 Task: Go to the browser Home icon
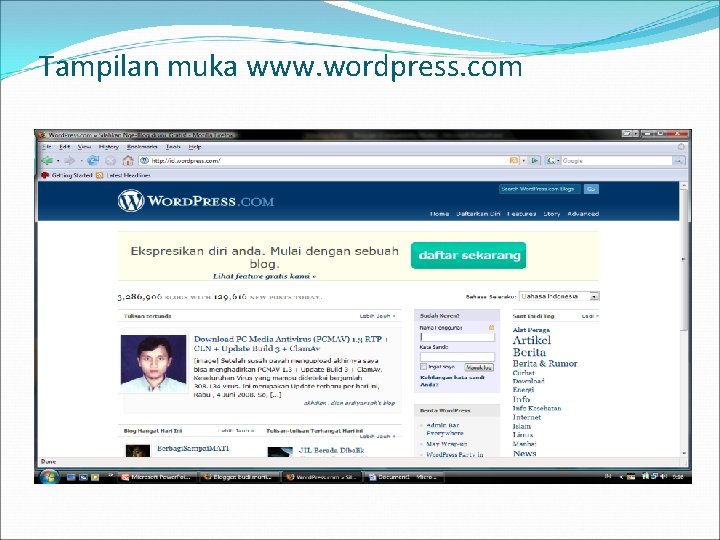coord(128,161)
